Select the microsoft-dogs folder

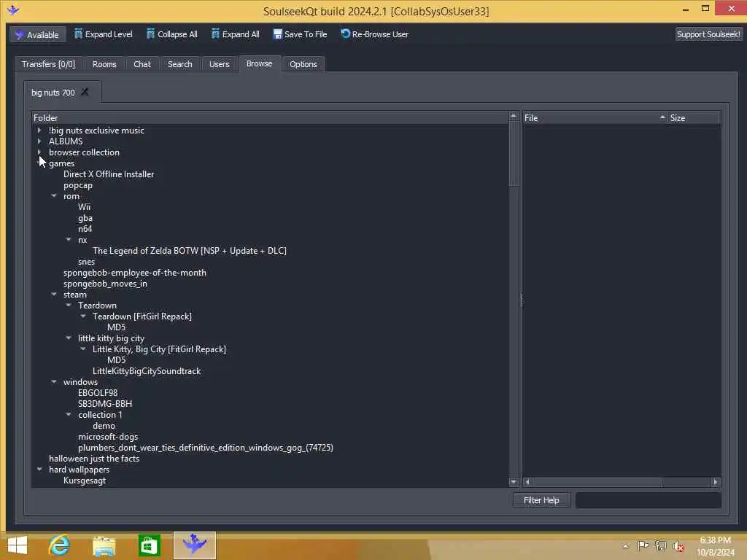(108, 437)
